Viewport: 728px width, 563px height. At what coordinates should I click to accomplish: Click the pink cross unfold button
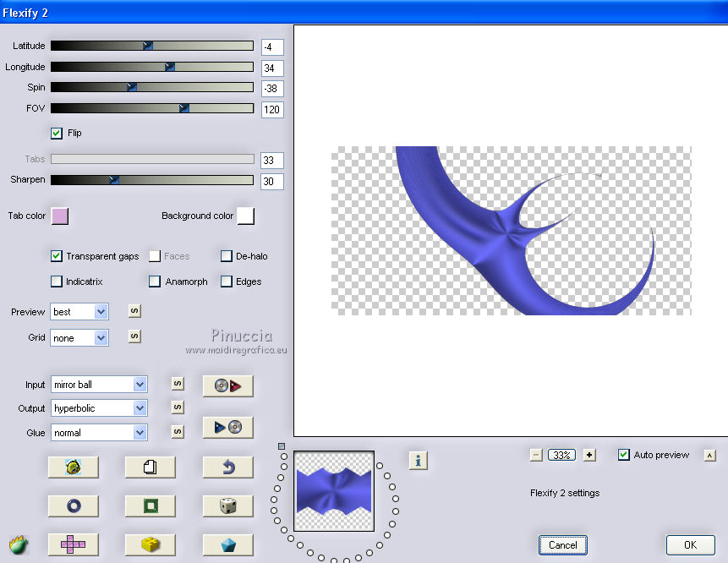74,545
